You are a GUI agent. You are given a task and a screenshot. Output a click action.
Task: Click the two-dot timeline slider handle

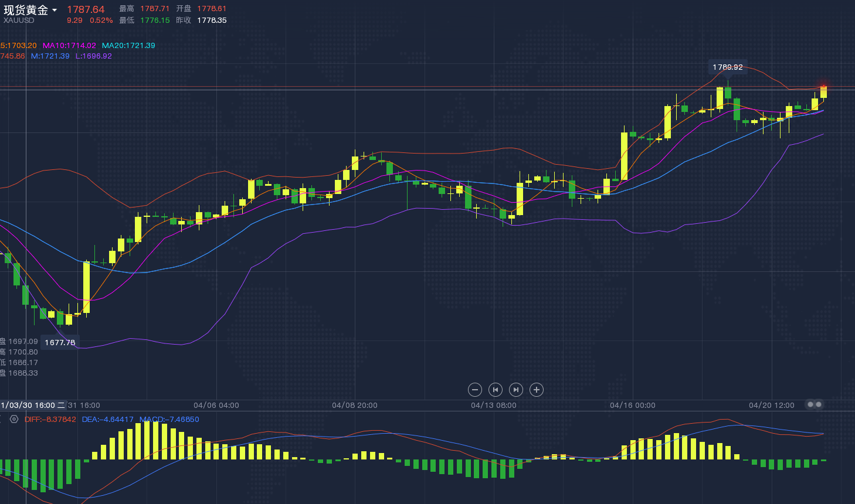tap(815, 404)
